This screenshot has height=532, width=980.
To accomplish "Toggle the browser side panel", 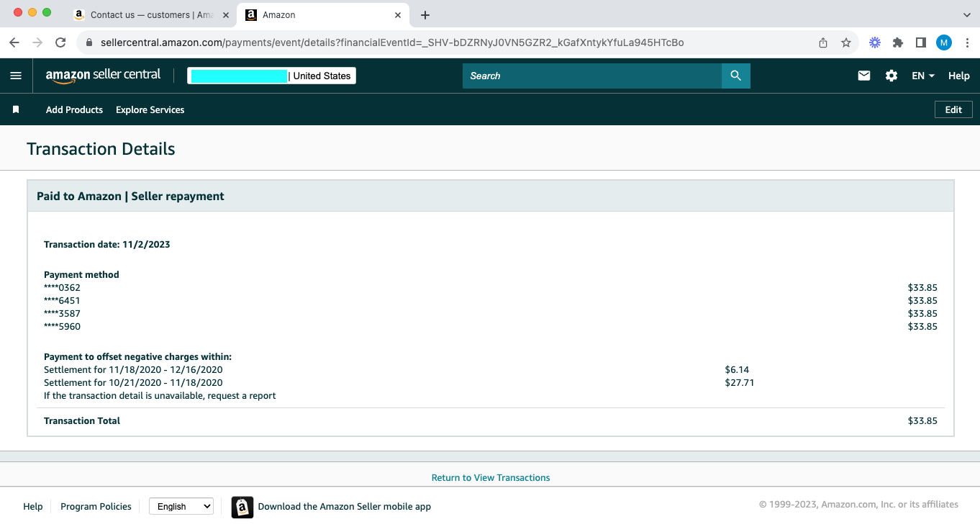I will pos(921,42).
